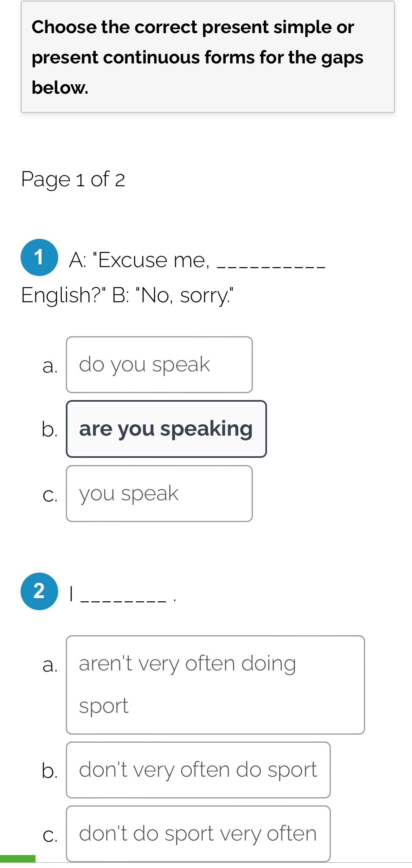Deselect the highlighted "are you speaking" option
412x868 pixels.
pos(166,429)
